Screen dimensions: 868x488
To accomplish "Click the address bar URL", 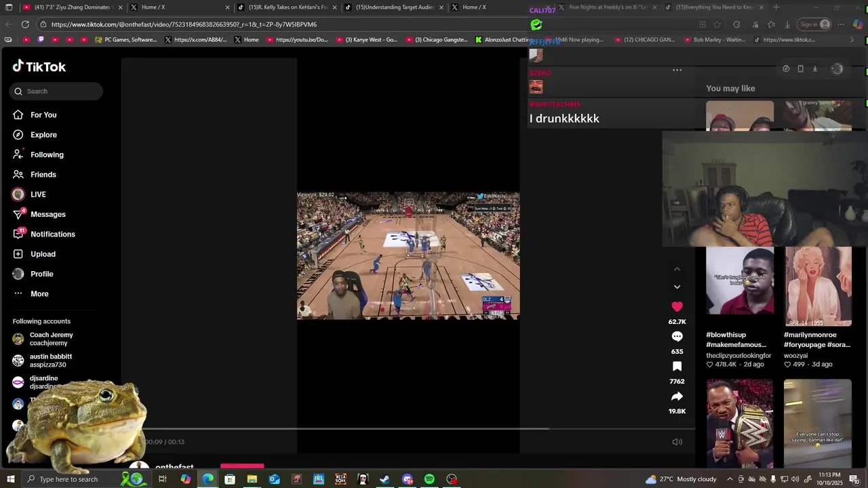I will pos(184,24).
